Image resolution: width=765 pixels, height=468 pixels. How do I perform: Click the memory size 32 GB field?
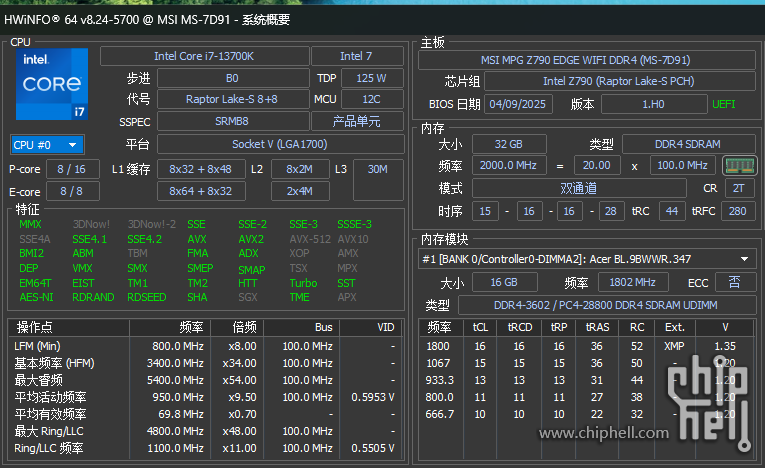[509, 144]
